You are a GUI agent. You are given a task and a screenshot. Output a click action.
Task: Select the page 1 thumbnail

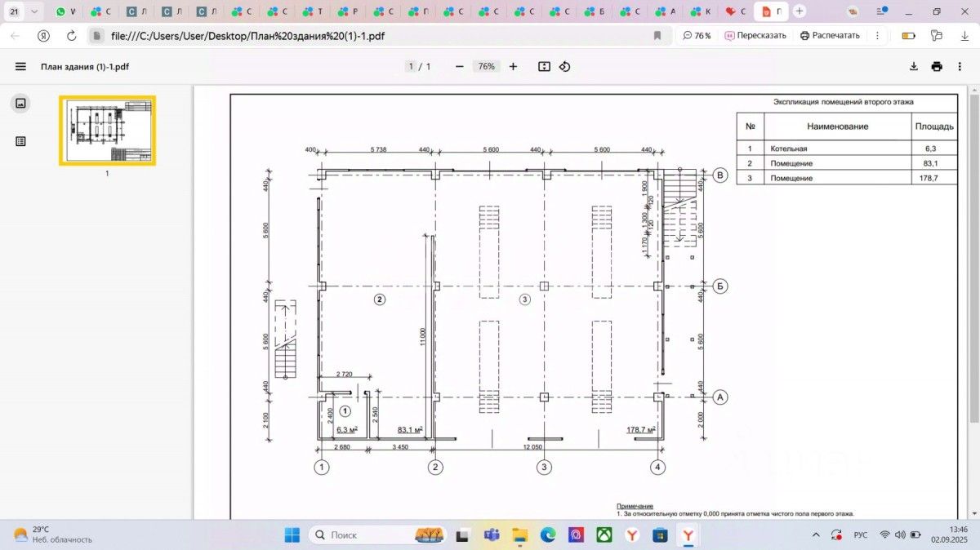(108, 131)
